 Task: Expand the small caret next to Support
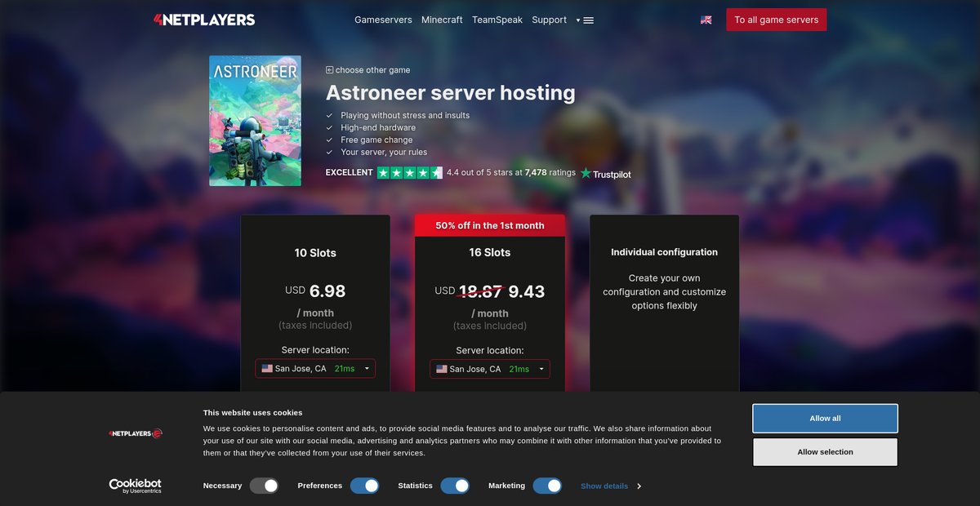(577, 20)
